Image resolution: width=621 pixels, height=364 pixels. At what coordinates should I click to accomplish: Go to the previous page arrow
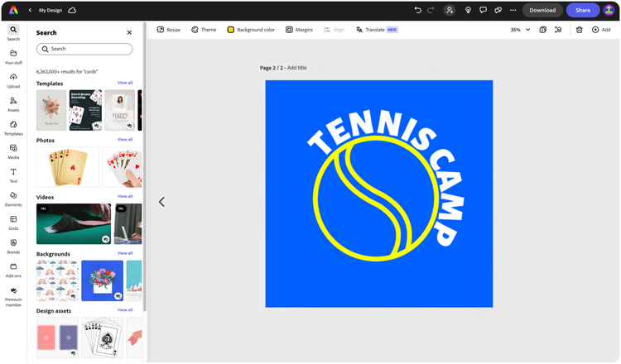pos(161,202)
